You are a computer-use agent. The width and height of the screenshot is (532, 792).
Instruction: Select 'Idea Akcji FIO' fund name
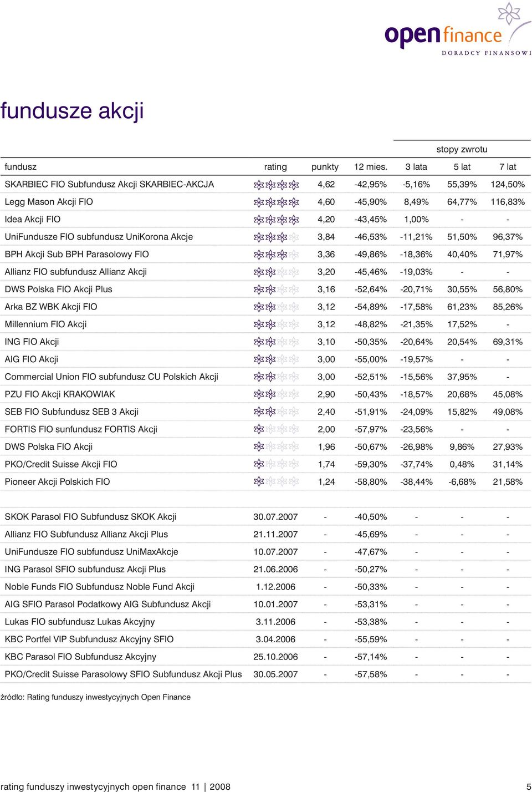33,219
